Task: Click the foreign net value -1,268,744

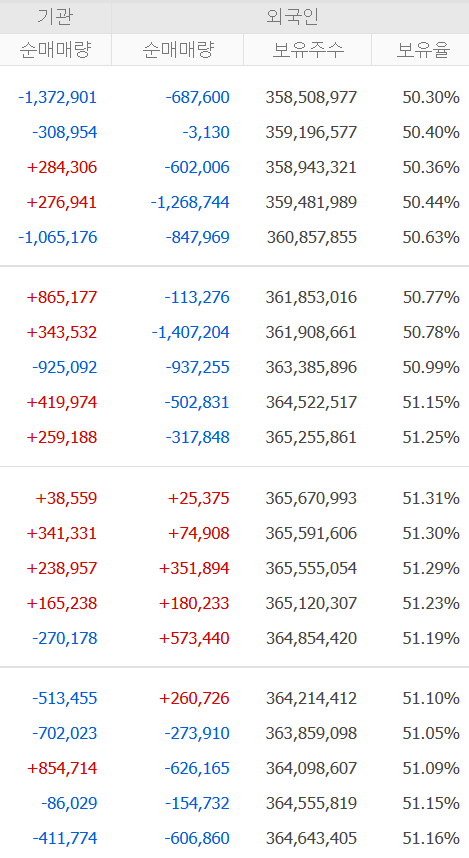Action: coord(190,202)
